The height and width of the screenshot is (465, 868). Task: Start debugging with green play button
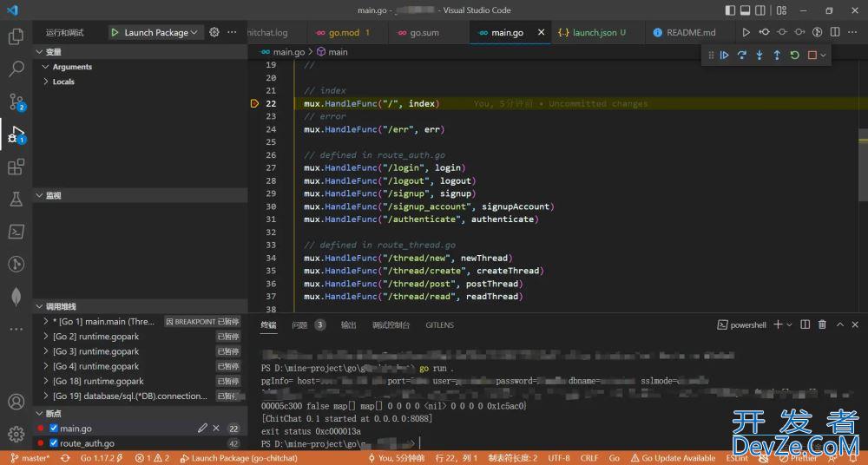[x=115, y=33]
